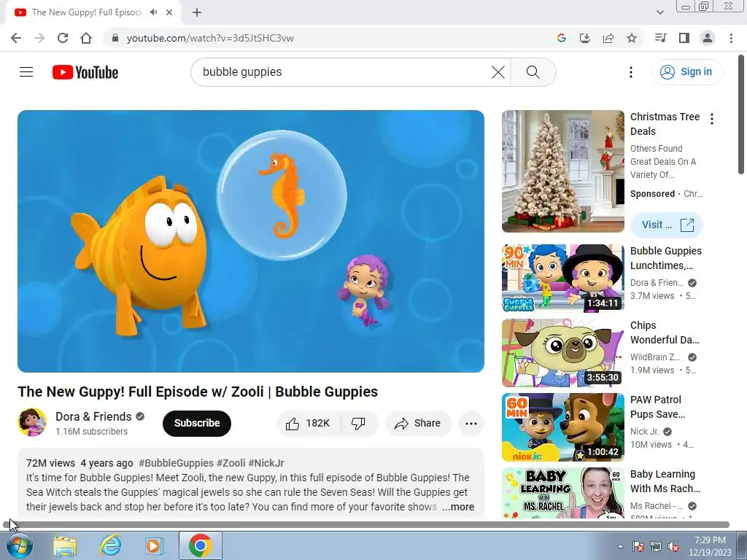The height and width of the screenshot is (560, 747).
Task: Mute the tab via speaker icon
Action: click(153, 12)
